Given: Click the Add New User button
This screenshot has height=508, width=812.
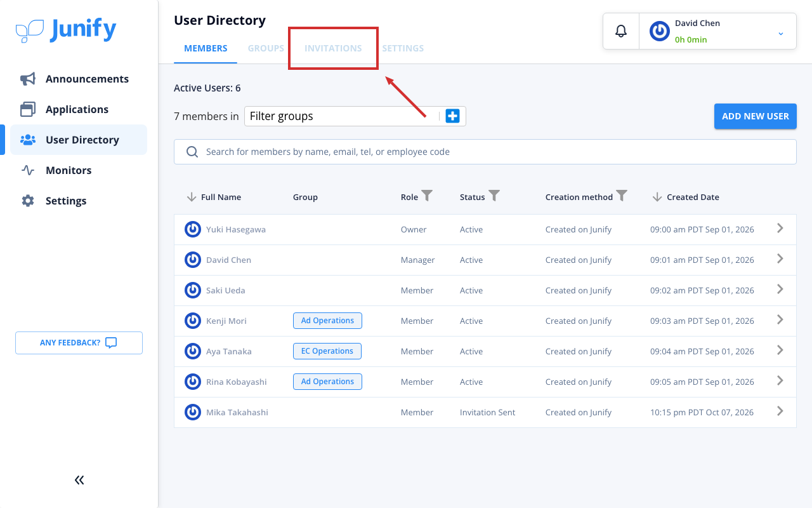Looking at the screenshot, I should click(756, 116).
